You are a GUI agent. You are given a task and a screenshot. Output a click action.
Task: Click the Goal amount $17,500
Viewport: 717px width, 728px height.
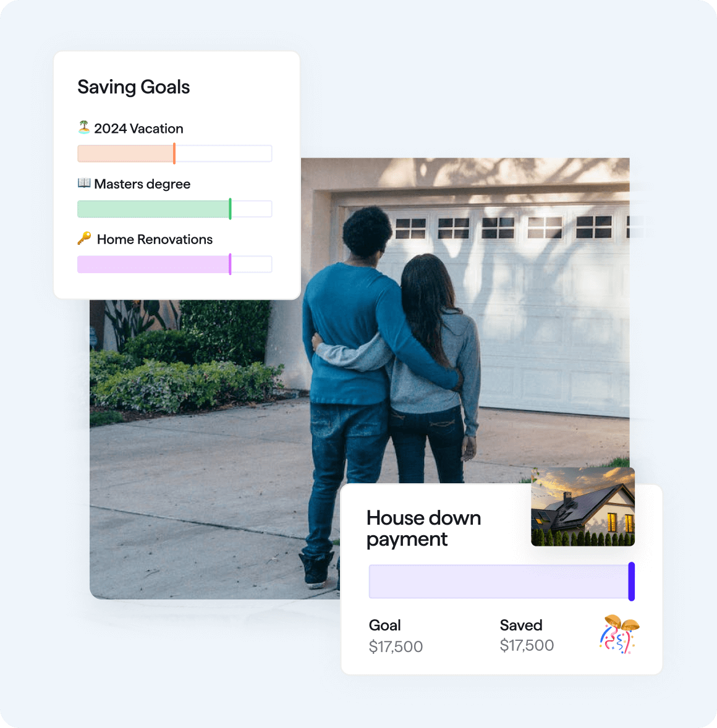pos(396,646)
